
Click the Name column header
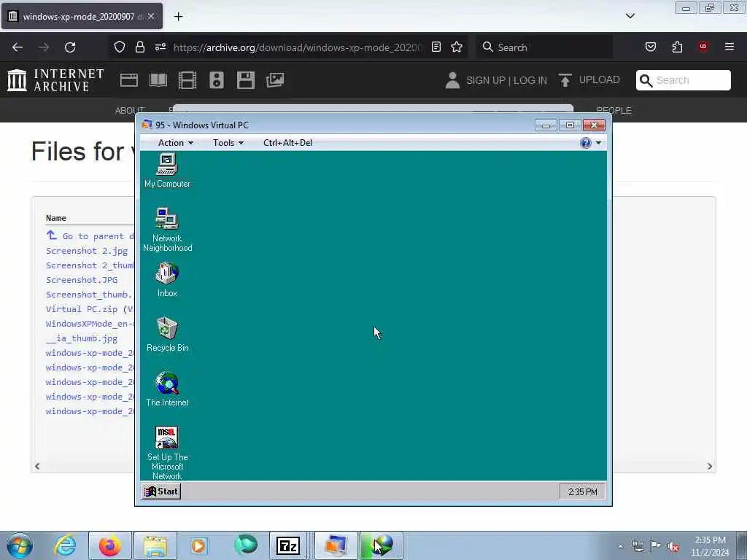click(x=55, y=218)
